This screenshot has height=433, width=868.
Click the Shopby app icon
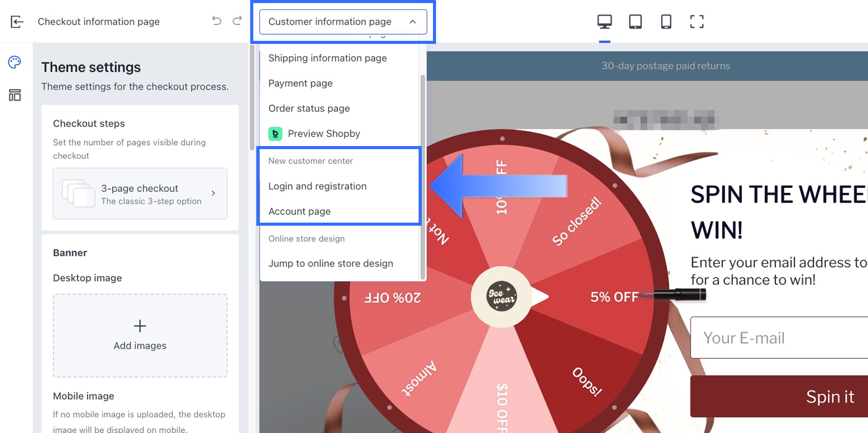(275, 134)
